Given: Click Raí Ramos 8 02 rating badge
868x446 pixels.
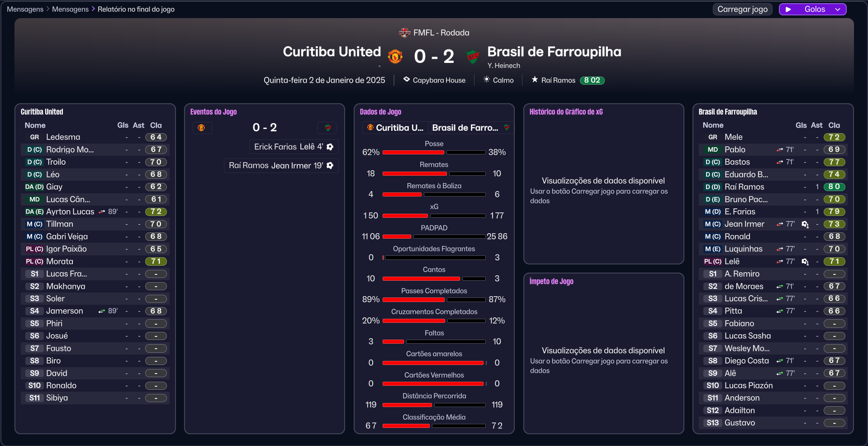Looking at the screenshot, I should (x=592, y=80).
